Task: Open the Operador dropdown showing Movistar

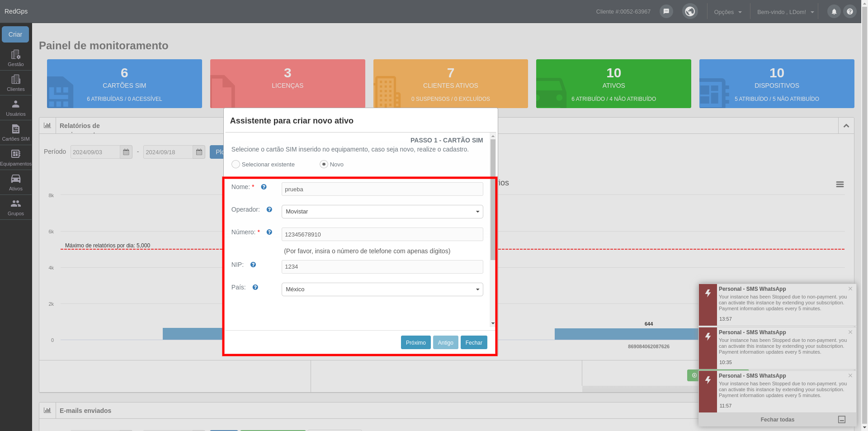Action: 382,212
